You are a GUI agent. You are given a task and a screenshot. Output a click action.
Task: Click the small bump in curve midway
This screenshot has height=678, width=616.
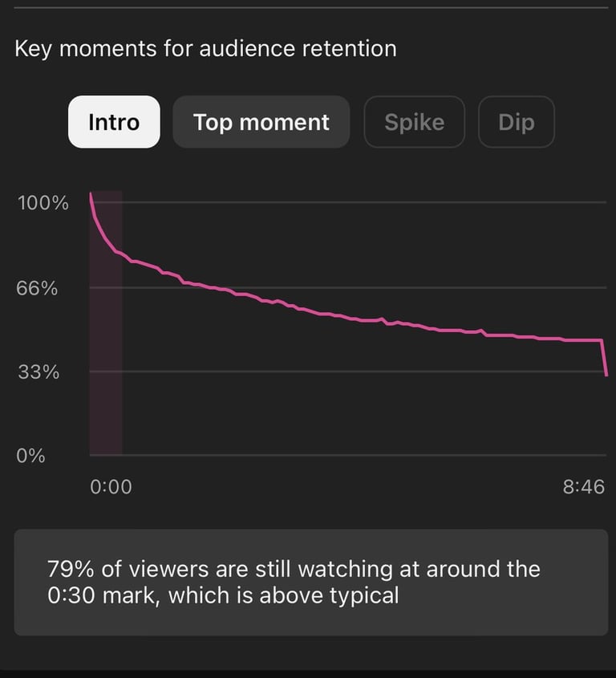382,319
